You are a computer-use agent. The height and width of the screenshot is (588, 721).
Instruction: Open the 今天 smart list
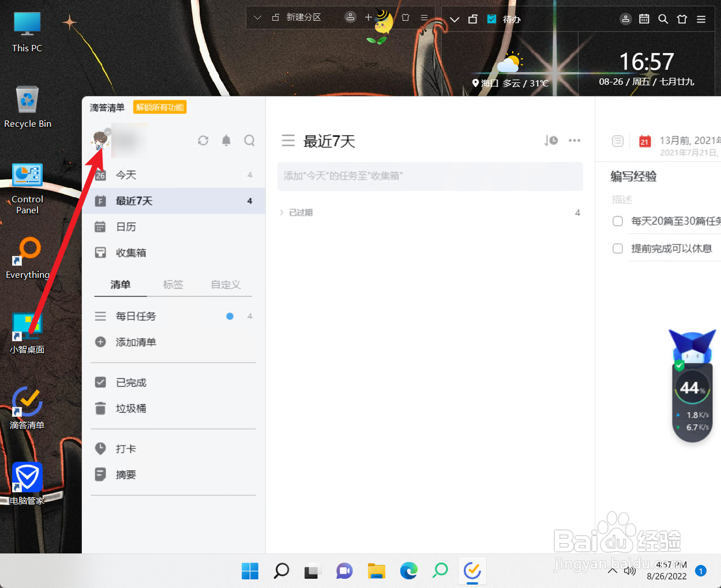click(x=174, y=175)
